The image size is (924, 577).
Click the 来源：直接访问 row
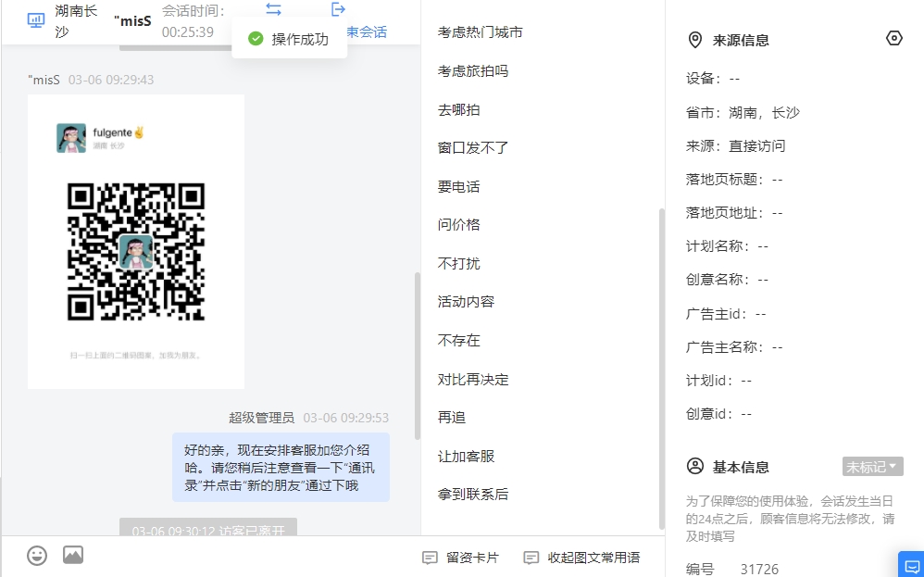click(736, 146)
